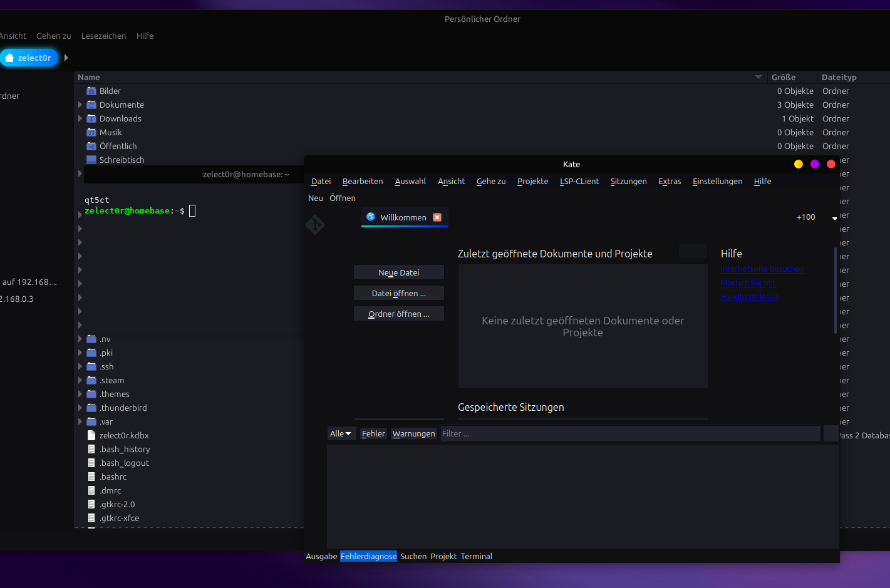
Task: Click the .bashrc file icon
Action: pyautogui.click(x=91, y=477)
